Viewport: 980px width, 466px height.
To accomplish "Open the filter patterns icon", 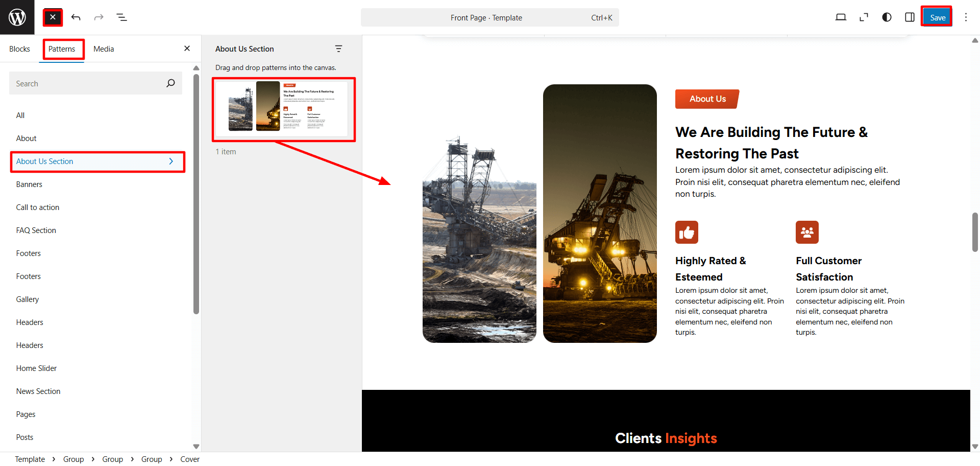I will (x=338, y=49).
